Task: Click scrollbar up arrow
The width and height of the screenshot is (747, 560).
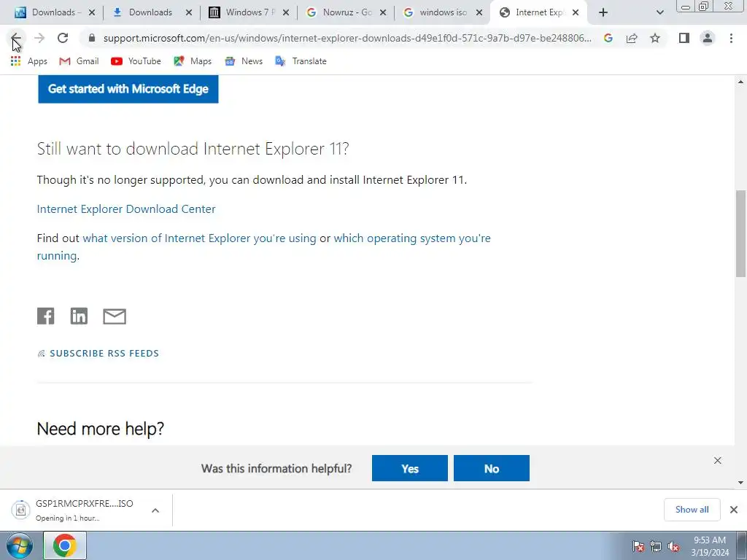Action: point(741,82)
